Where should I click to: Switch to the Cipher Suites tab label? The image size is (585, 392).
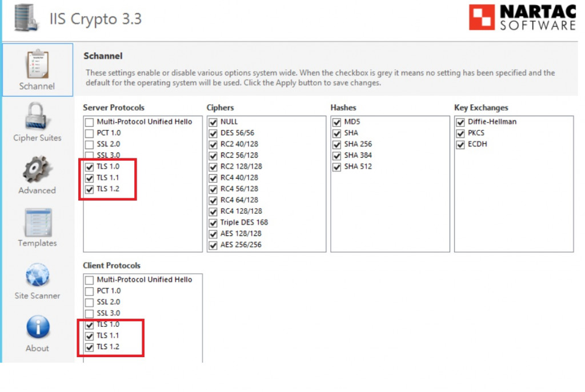click(x=37, y=138)
